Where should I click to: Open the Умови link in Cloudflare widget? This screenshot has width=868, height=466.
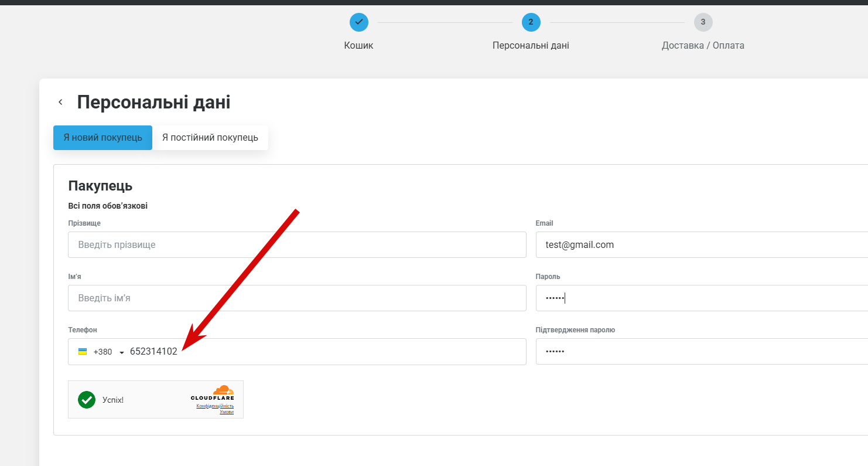click(227, 411)
